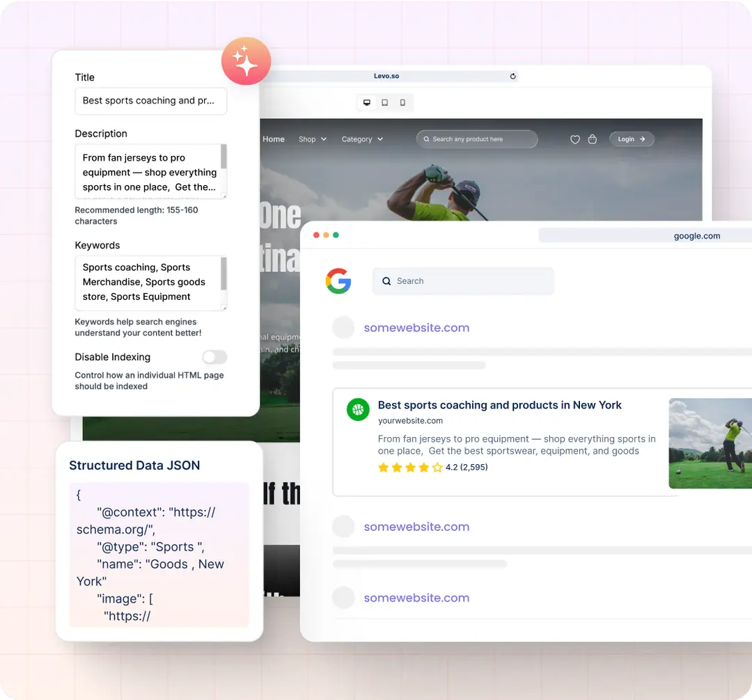Click the 'Keywords help search engines' hint
Image resolution: width=752 pixels, height=700 pixels.
pyautogui.click(x=138, y=327)
